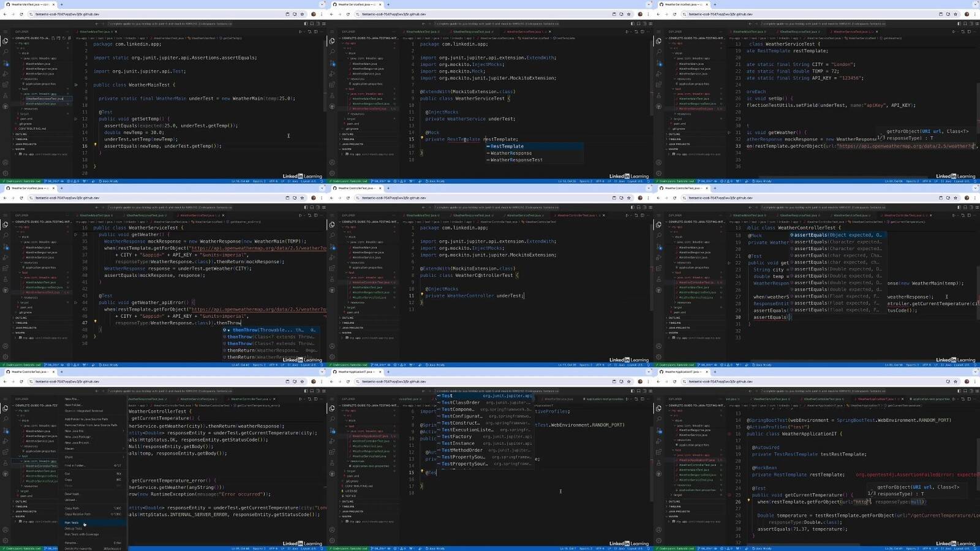Pick the RestTemplate autocomplete suggestion
The height and width of the screenshot is (551, 980).
[507, 146]
